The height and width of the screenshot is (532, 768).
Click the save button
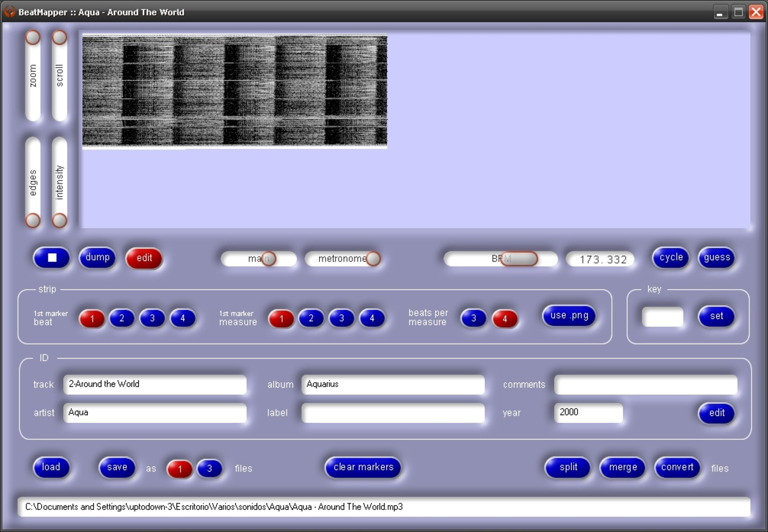tap(116, 467)
